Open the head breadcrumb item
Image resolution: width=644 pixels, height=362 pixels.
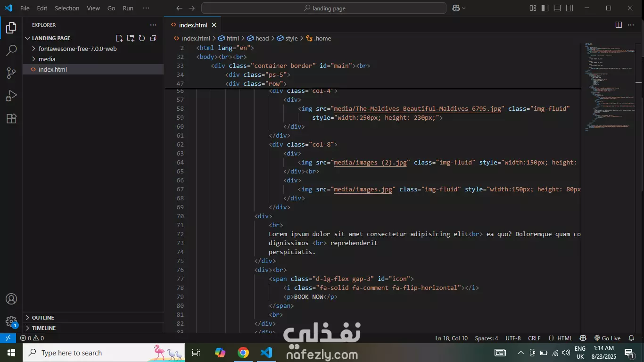click(258, 38)
